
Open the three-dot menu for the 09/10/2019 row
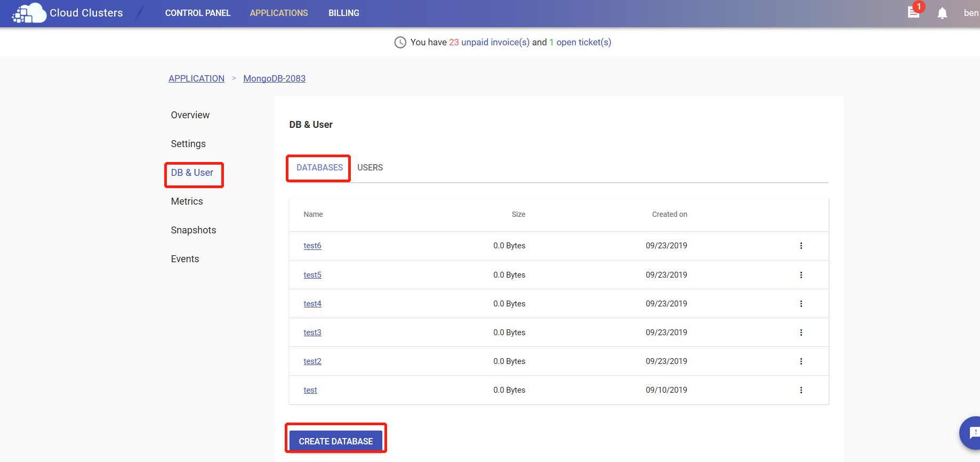(801, 390)
